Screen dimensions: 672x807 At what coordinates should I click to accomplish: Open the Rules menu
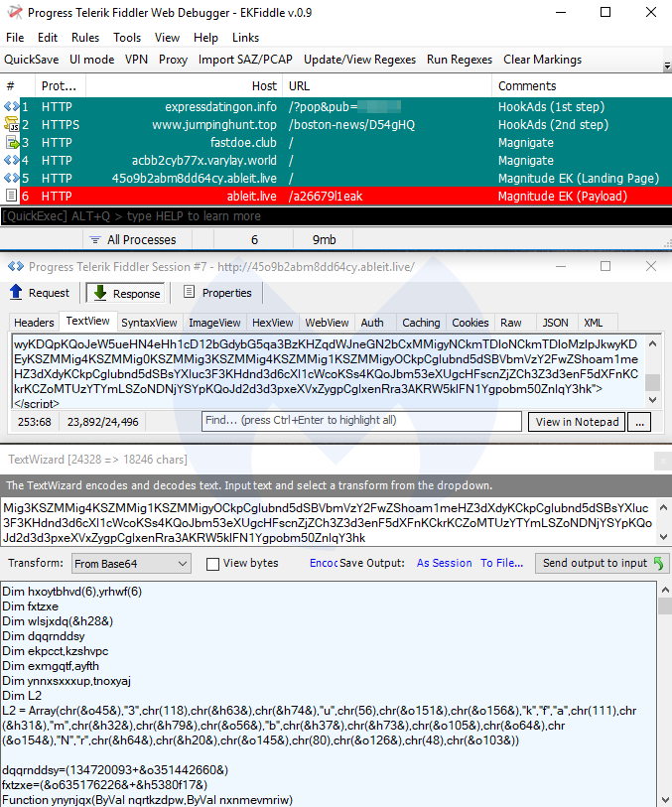click(x=85, y=38)
